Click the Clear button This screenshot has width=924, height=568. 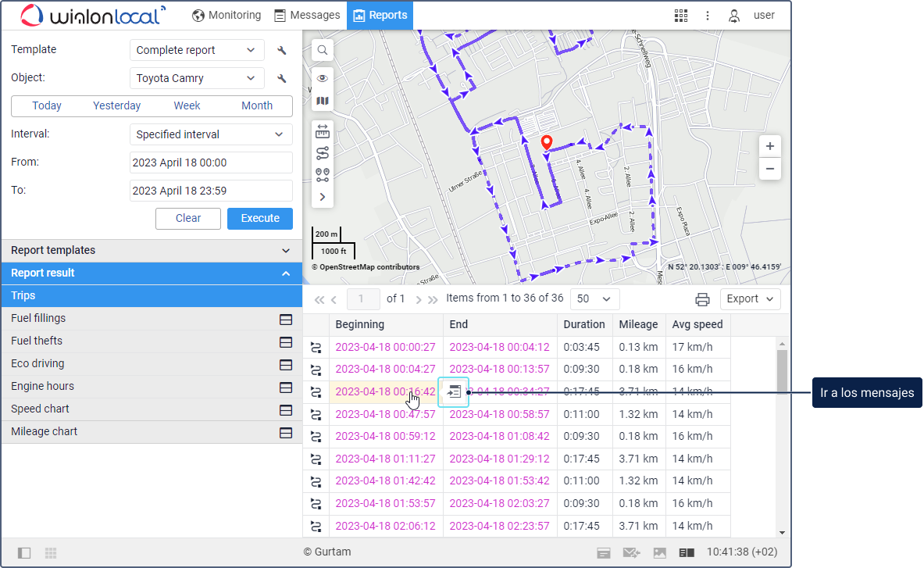tap(188, 219)
